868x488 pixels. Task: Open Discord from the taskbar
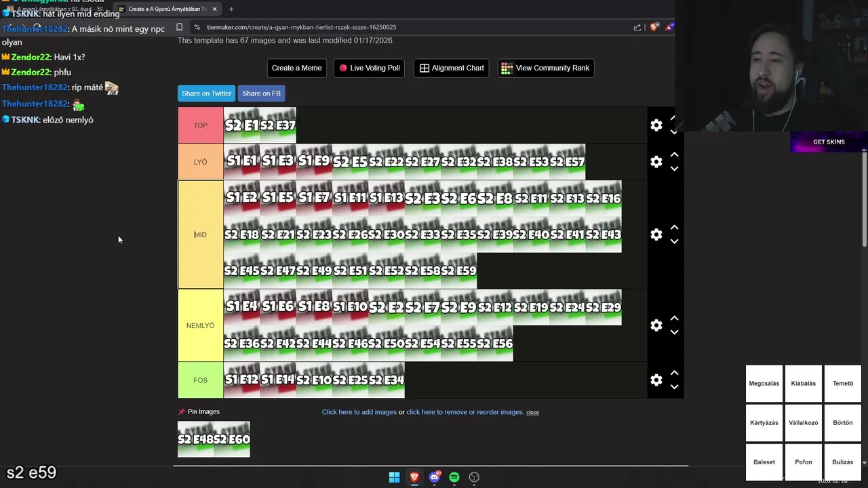coord(435,477)
